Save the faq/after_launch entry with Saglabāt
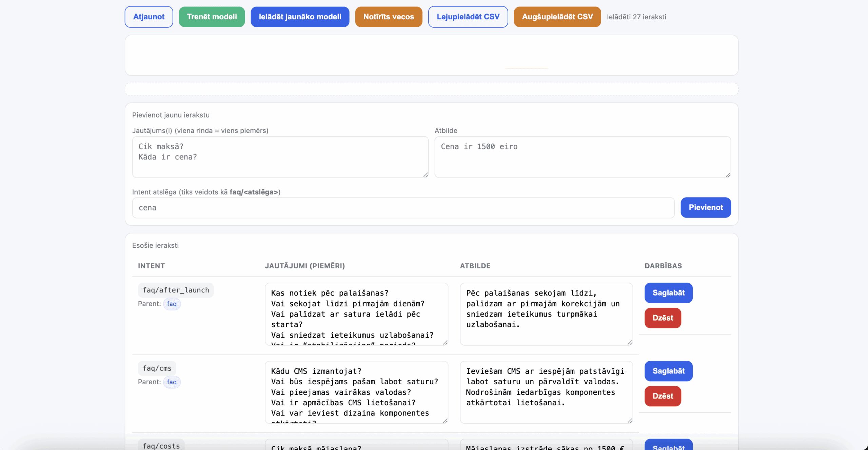Screen dimensions: 868x450 point(668,293)
